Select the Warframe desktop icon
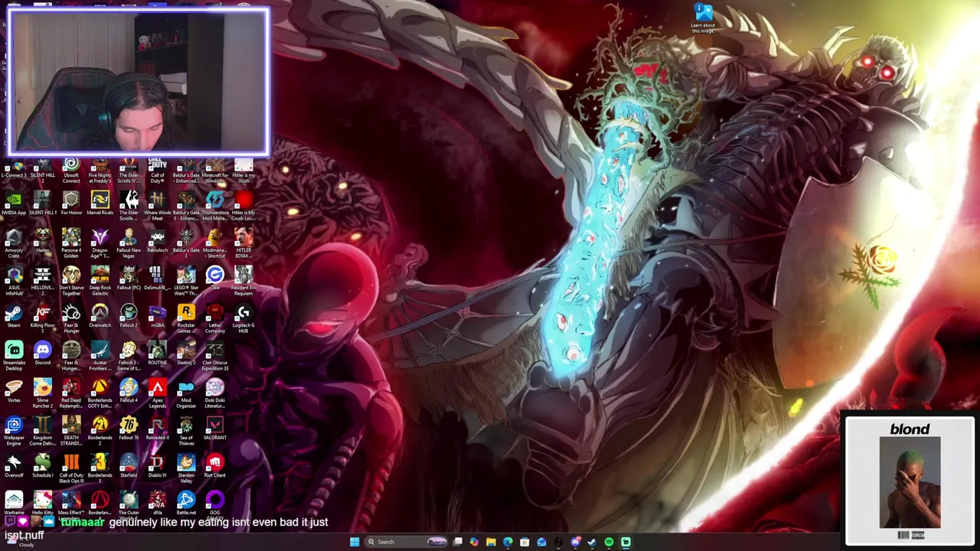The height and width of the screenshot is (551, 980). (14, 504)
